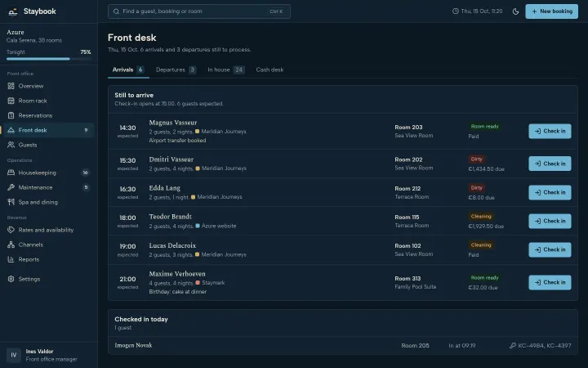Open Maintenance in the sidebar

tap(49, 187)
